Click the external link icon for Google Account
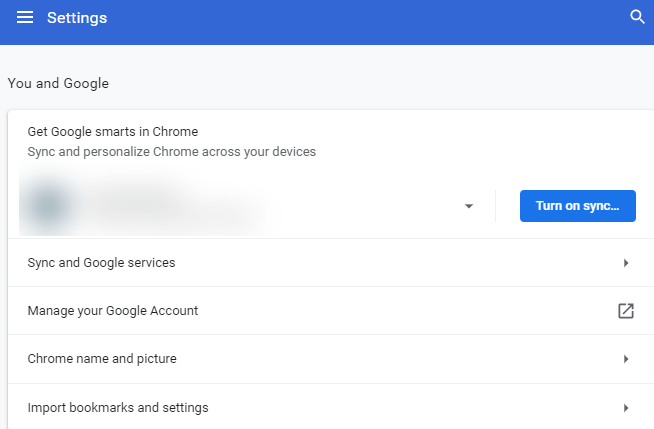654x429 pixels. 626,311
